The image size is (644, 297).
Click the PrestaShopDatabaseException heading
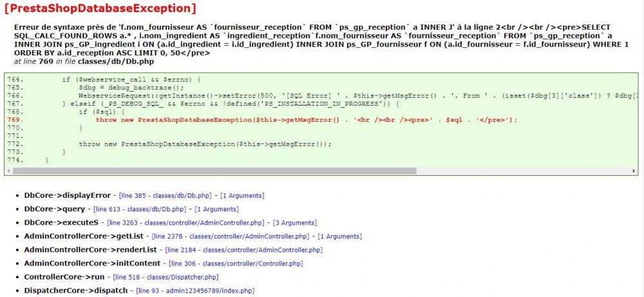(x=100, y=8)
